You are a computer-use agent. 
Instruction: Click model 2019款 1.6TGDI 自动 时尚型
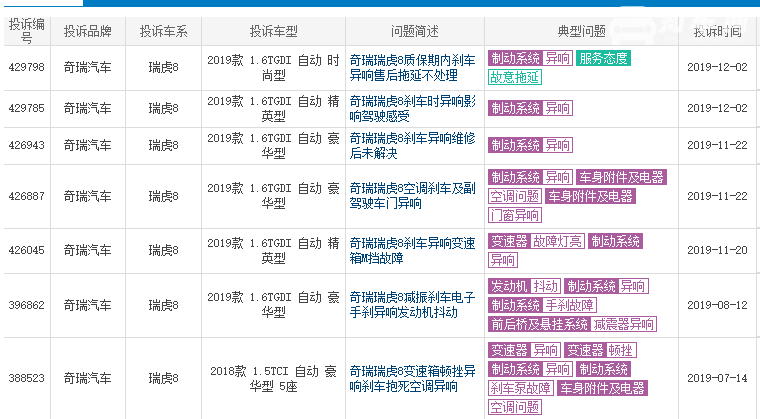tap(273, 68)
